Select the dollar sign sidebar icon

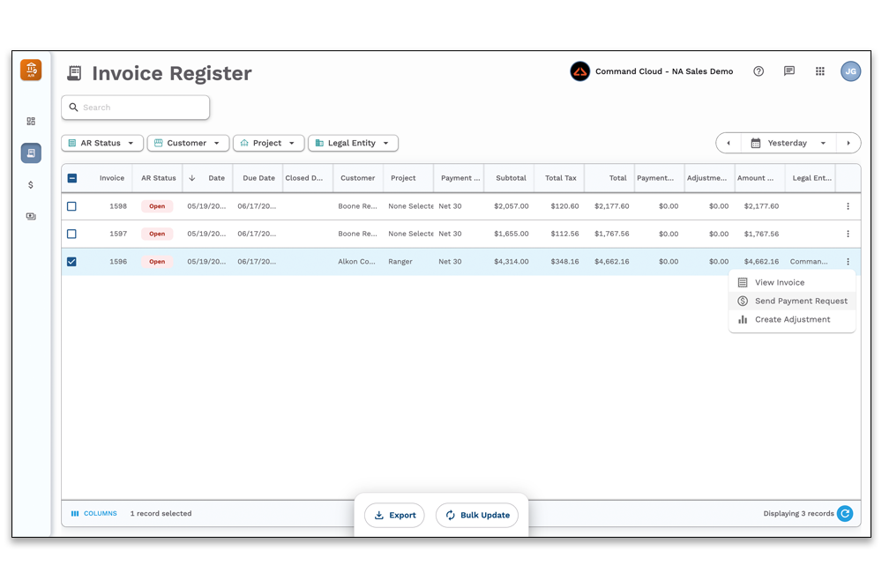(x=31, y=185)
